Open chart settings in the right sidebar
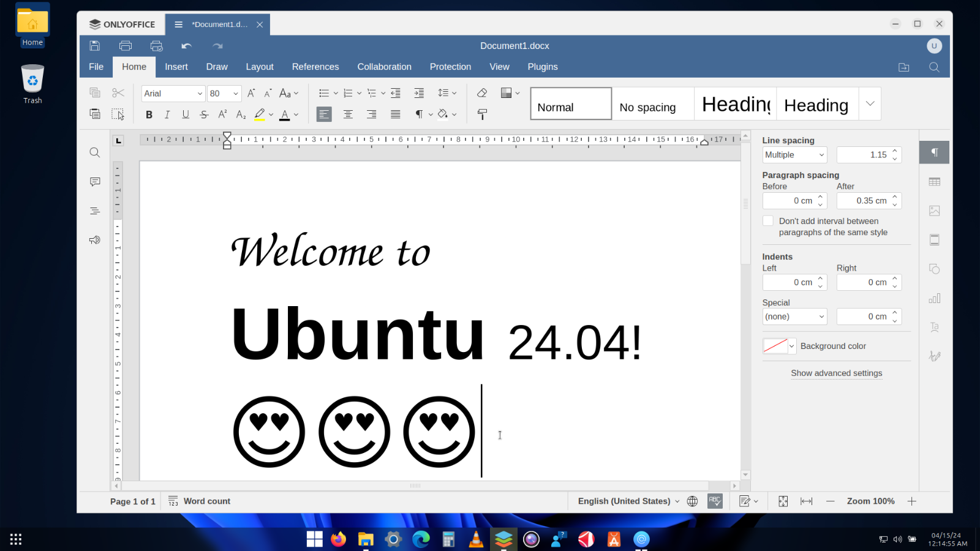 pos(935,298)
